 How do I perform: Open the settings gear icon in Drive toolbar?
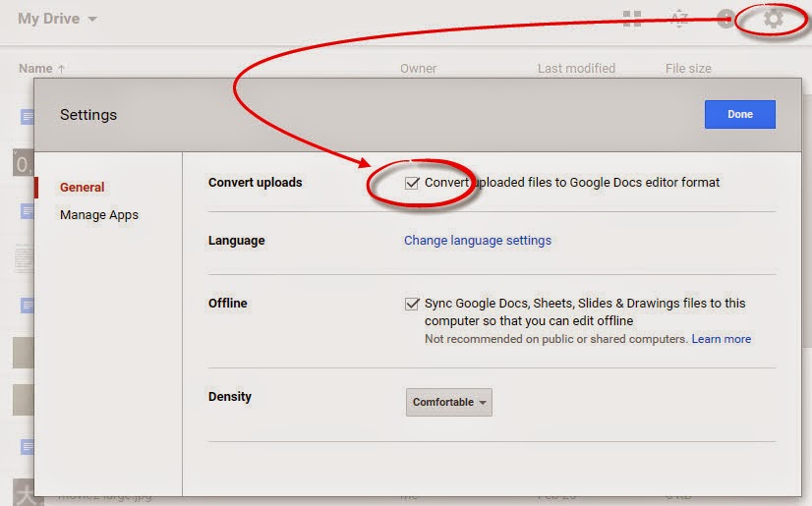click(x=773, y=19)
